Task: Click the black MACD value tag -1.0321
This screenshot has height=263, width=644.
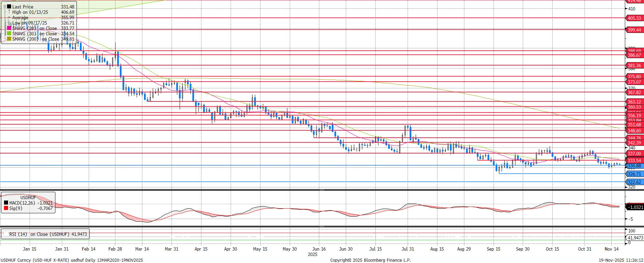Action: (635, 207)
